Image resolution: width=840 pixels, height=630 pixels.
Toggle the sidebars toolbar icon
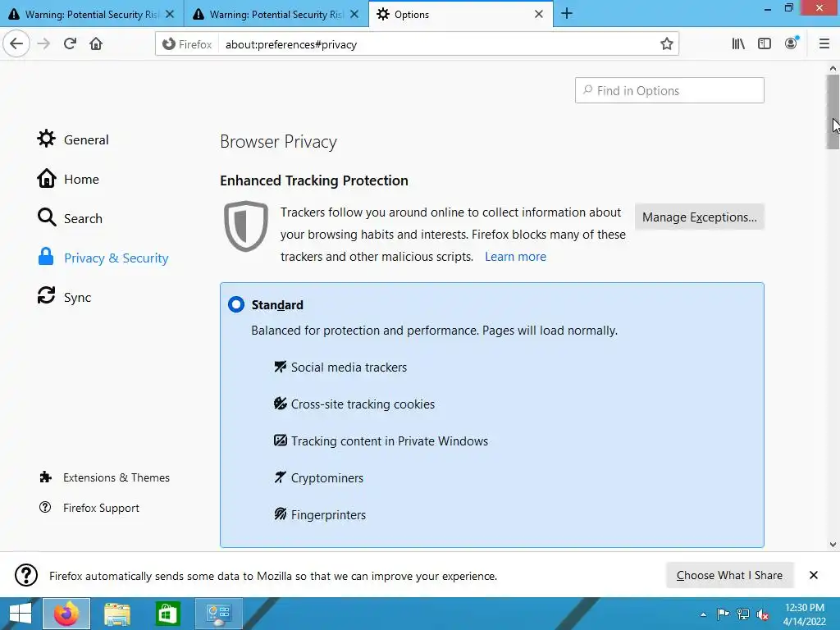tap(765, 43)
